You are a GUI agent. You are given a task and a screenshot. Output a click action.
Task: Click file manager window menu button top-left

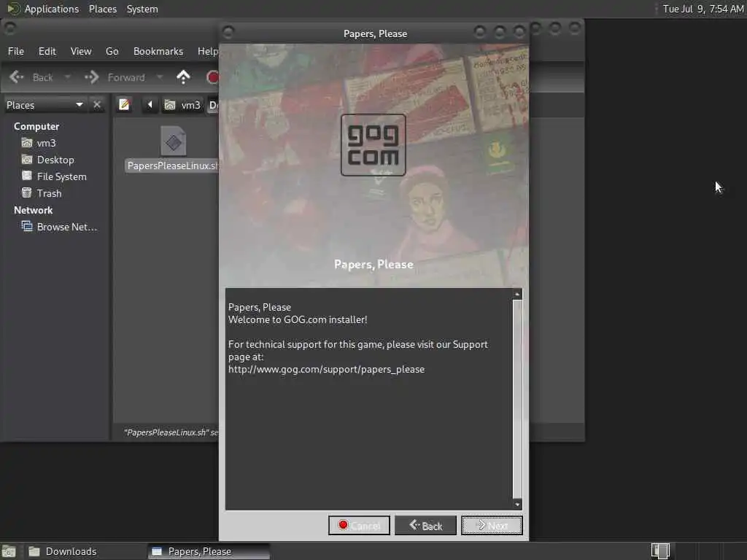[x=9, y=28]
